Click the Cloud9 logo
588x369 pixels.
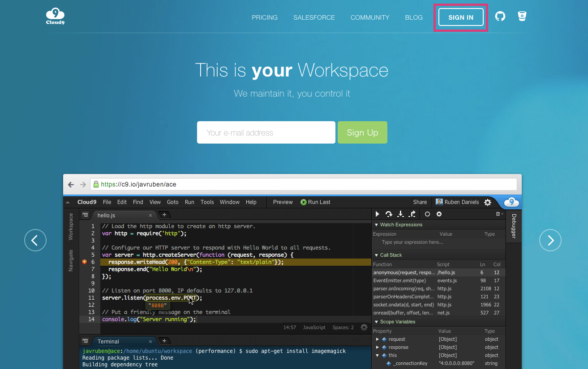55,17
